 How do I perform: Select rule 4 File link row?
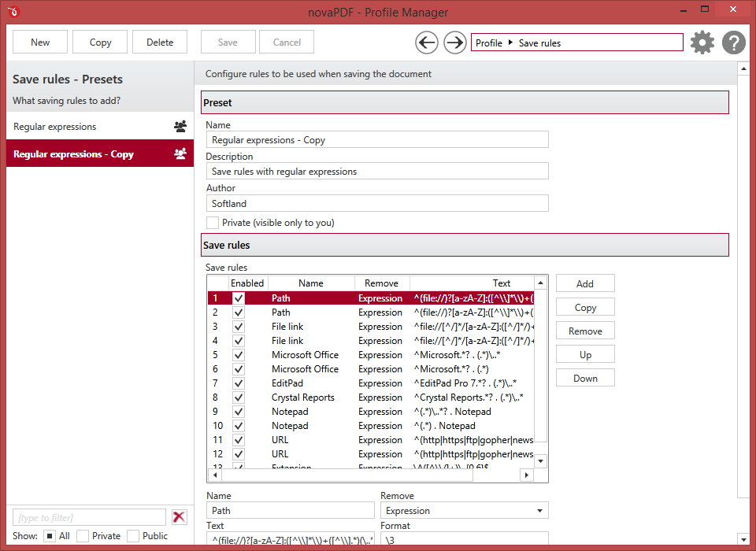click(371, 341)
